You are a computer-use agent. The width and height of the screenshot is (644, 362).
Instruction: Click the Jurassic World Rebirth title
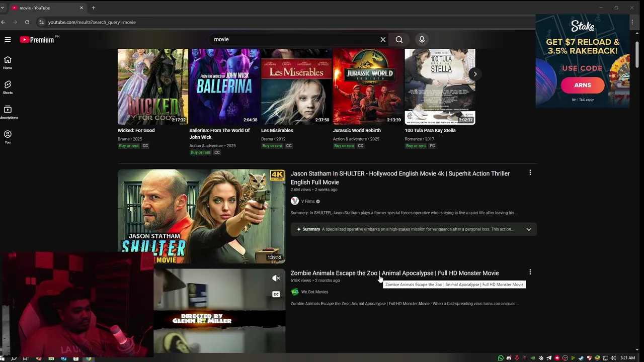[x=357, y=130]
